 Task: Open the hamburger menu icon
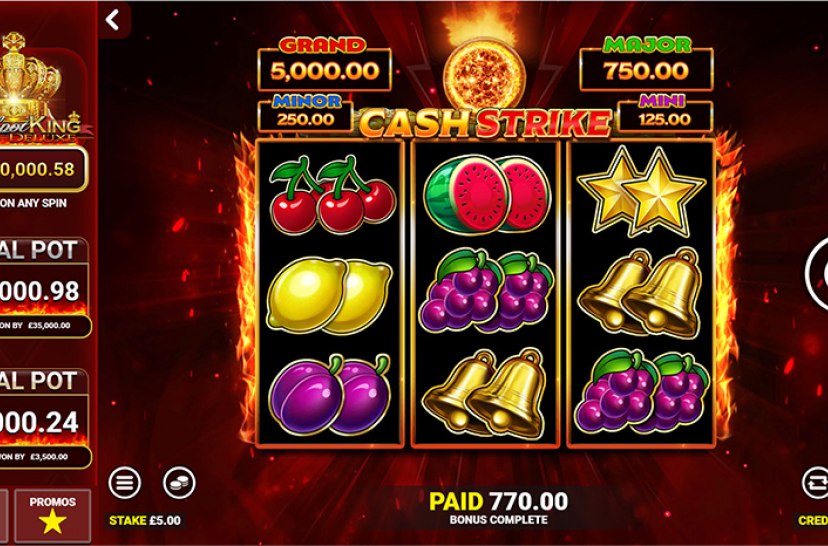(x=125, y=483)
